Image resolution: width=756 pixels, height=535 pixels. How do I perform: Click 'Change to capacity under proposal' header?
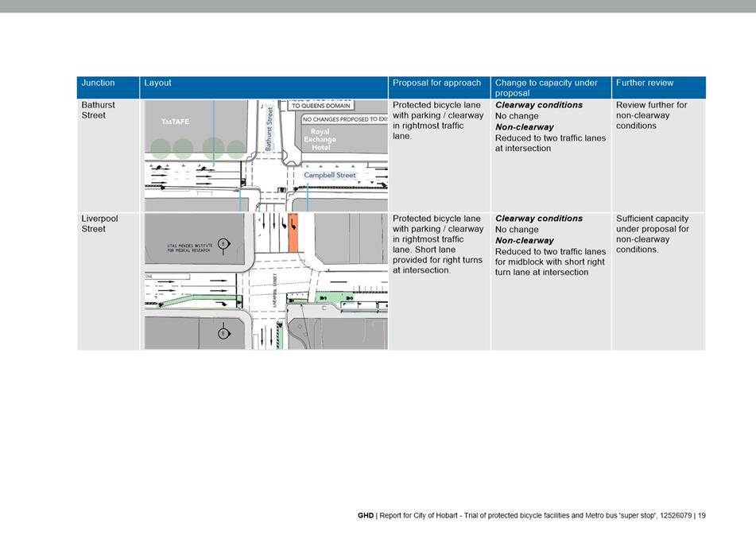(x=551, y=87)
